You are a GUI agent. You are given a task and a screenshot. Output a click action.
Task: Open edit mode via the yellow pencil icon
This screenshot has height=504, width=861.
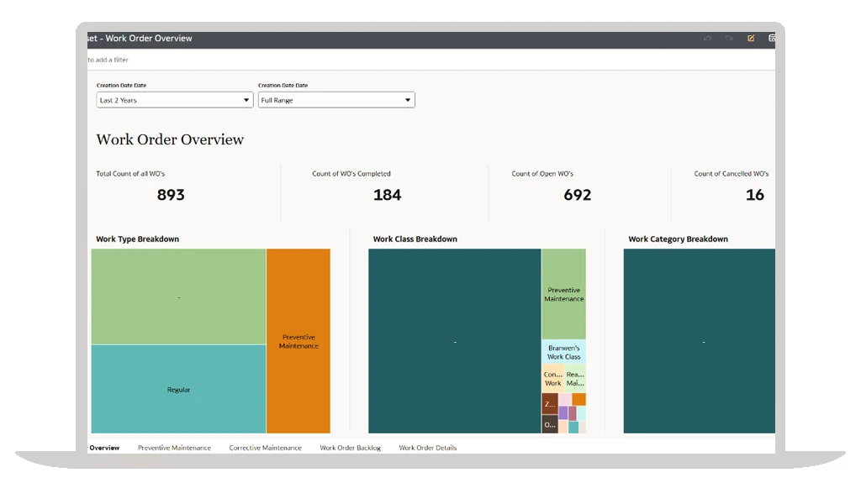750,38
